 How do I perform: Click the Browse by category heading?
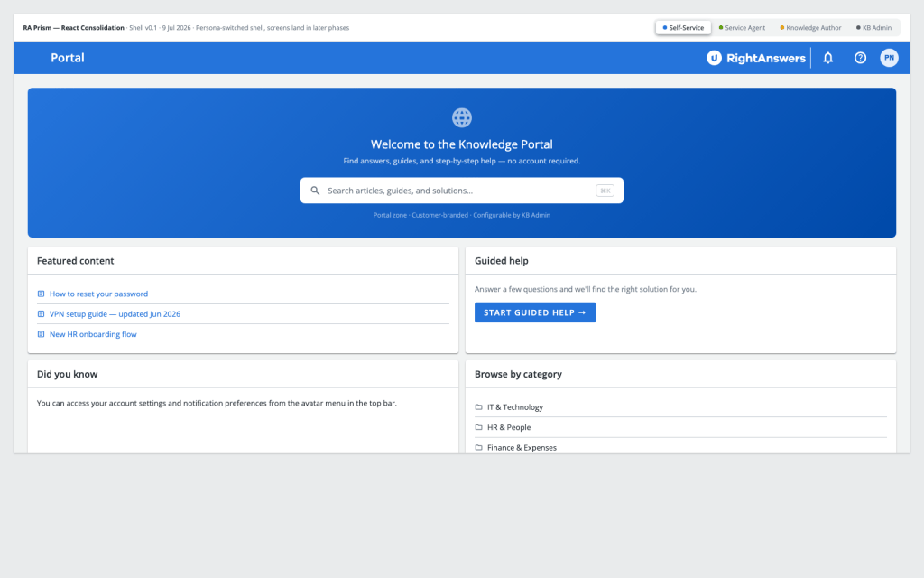pos(518,374)
